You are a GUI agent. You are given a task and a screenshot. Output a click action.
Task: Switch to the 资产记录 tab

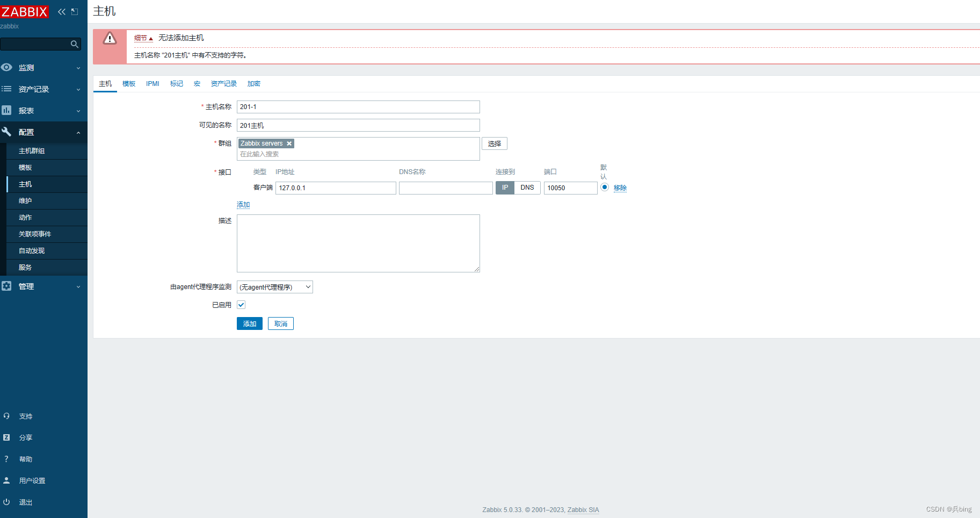tap(224, 84)
